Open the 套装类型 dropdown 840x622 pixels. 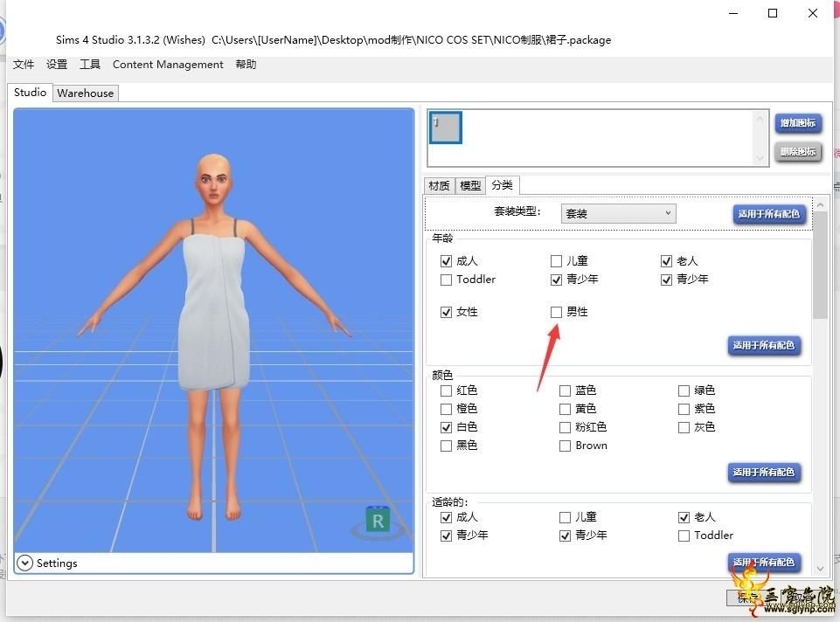pos(618,213)
